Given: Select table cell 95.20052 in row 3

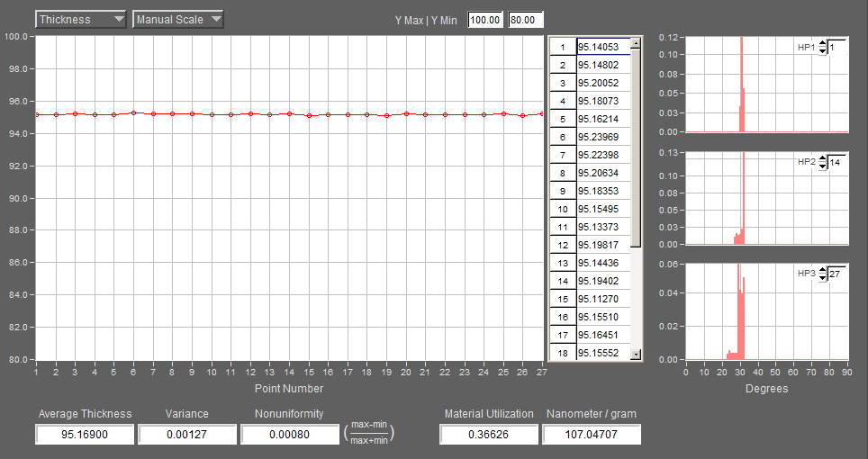Looking at the screenshot, I should [x=603, y=83].
